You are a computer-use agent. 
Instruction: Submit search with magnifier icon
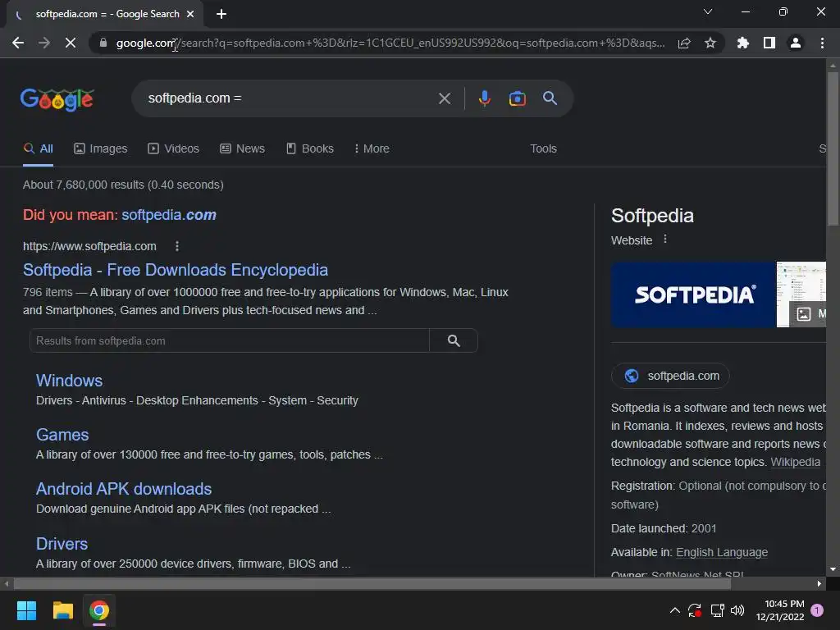click(x=550, y=98)
